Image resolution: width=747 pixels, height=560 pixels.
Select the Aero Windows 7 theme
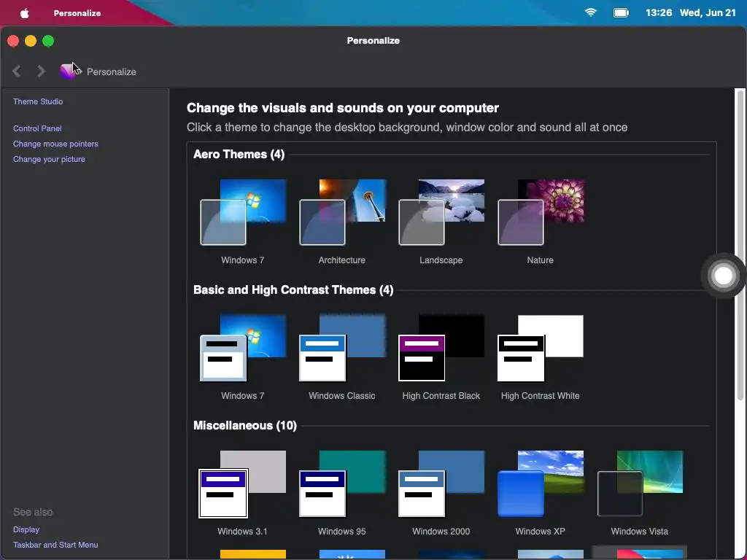[x=243, y=222]
